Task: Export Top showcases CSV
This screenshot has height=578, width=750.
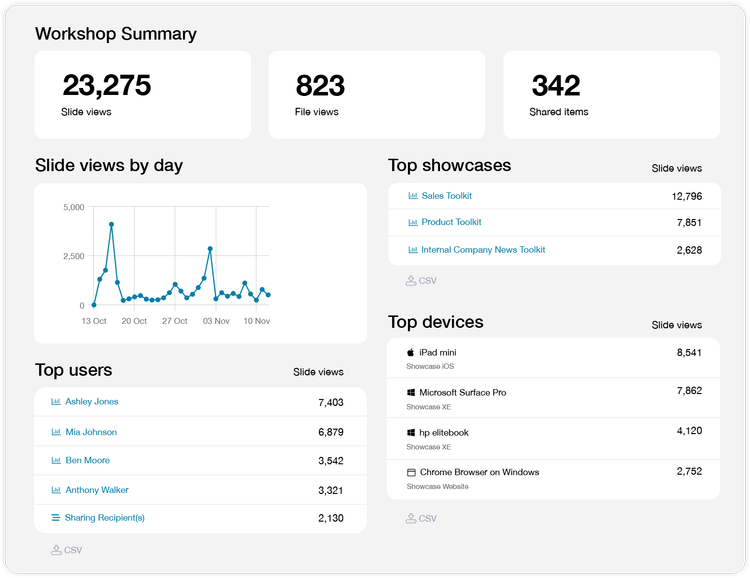Action: 421,281
